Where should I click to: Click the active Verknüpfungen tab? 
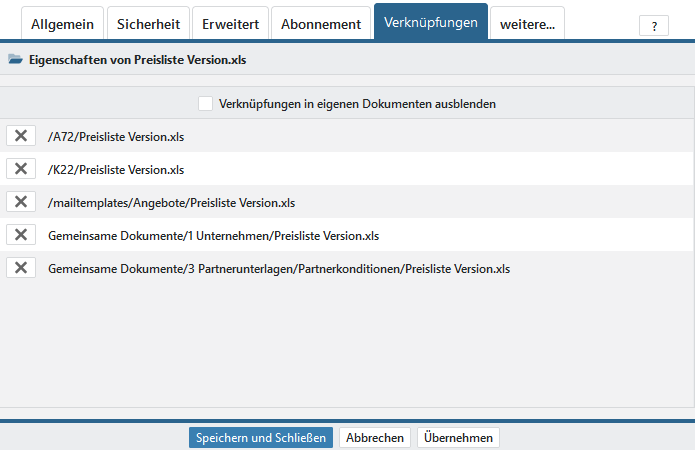point(430,22)
